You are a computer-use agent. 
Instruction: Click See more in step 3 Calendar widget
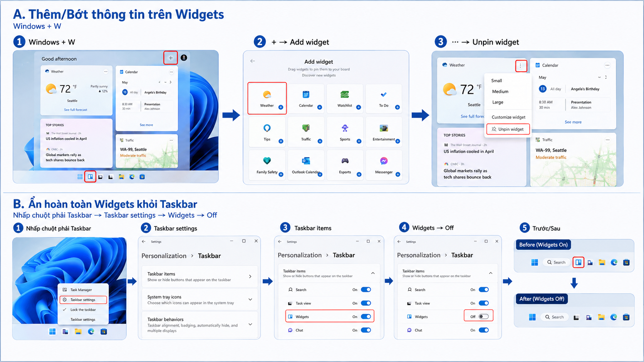573,122
